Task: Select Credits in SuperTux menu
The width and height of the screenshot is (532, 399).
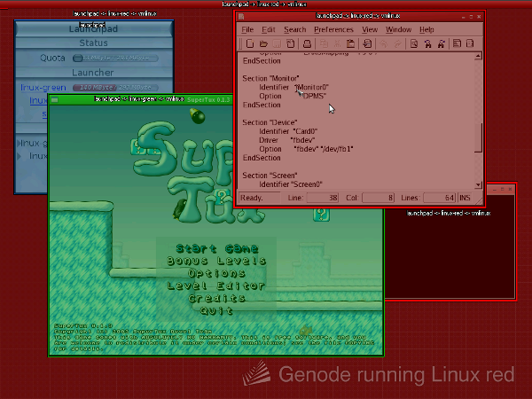Action: [x=216, y=298]
